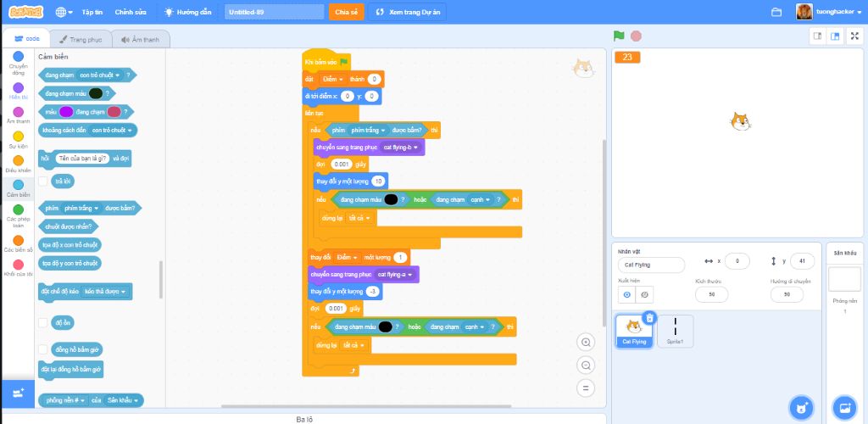The height and width of the screenshot is (424, 868).
Task: Show the sprite with eye icon
Action: coord(626,295)
